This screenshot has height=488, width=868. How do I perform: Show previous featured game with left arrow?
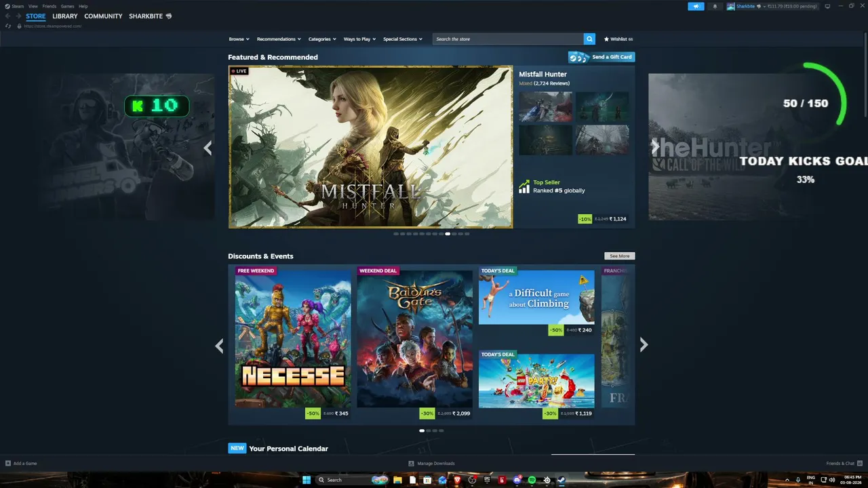click(208, 147)
